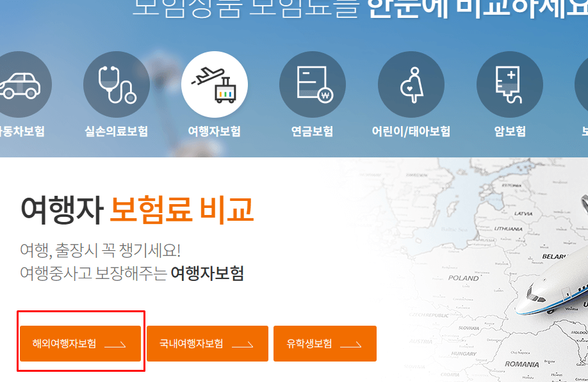The image size is (588, 382).
Task: Switch to 연금보험 label
Action: [313, 131]
